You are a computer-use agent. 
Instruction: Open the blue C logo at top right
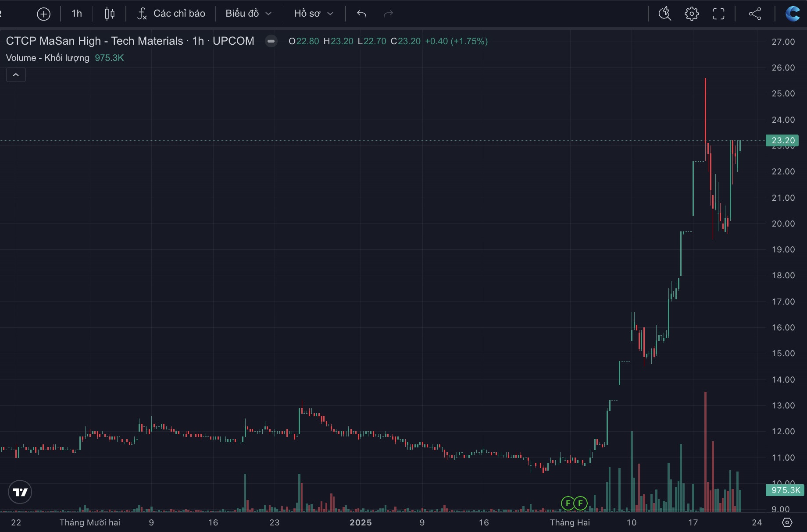793,14
